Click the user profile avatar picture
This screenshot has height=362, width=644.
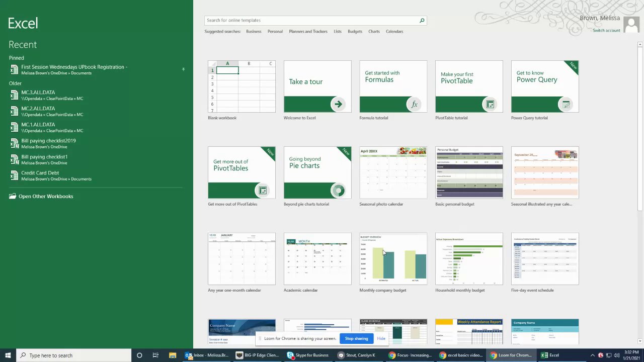(x=631, y=24)
